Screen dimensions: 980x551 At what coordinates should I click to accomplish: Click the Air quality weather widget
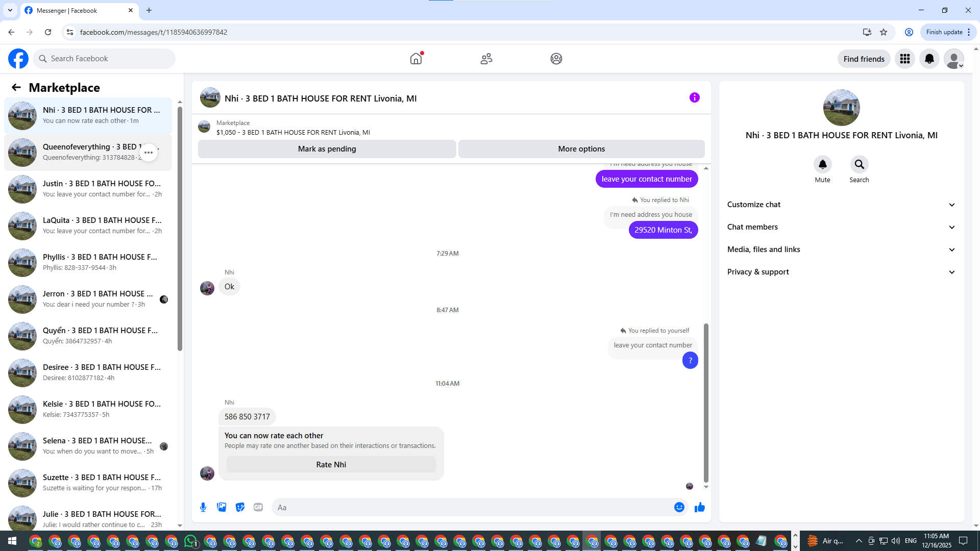826,541
